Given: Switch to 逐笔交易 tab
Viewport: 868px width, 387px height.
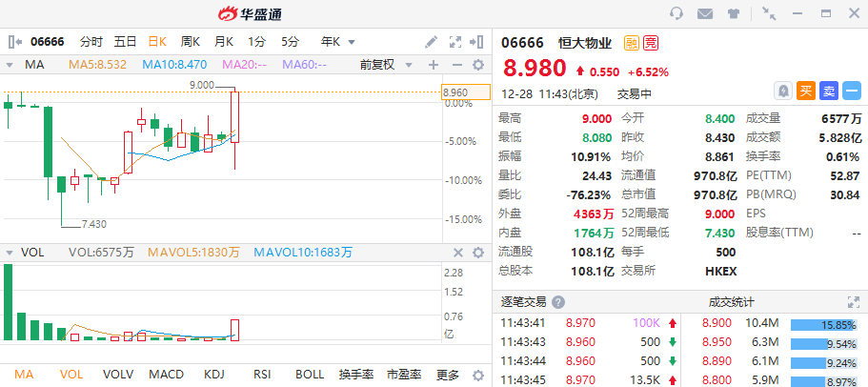Looking at the screenshot, I should pyautogui.click(x=524, y=302).
